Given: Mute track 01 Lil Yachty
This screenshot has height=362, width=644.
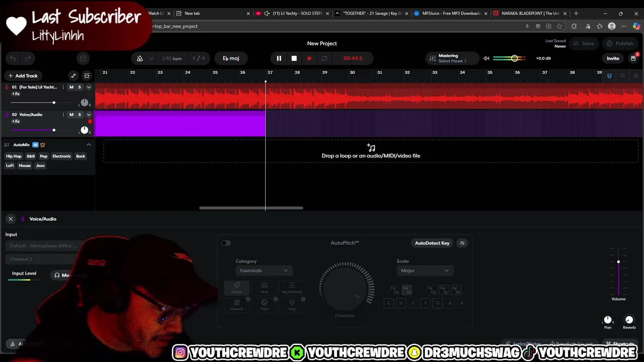Looking at the screenshot, I should 71,87.
